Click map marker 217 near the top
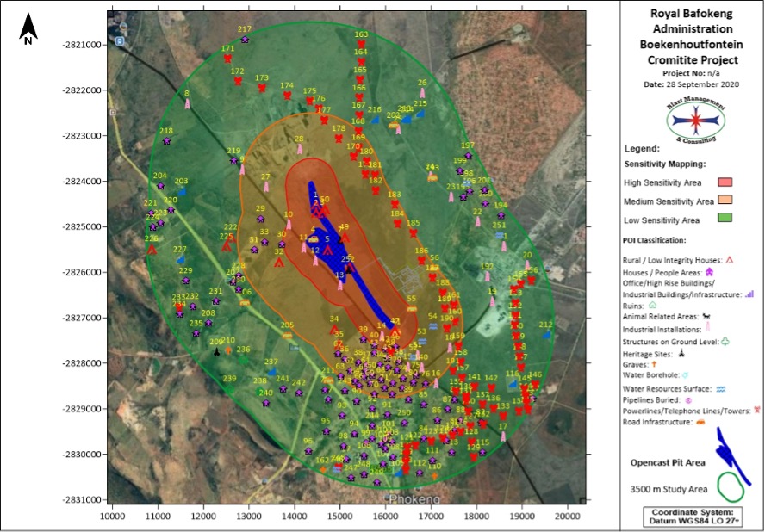Viewport: 765px width, 532px height. [245, 39]
